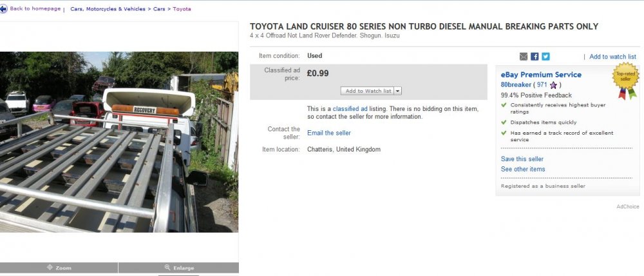644x276 pixels.
Task: Open the Add to Watch list dropdown arrow
Action: (398, 91)
